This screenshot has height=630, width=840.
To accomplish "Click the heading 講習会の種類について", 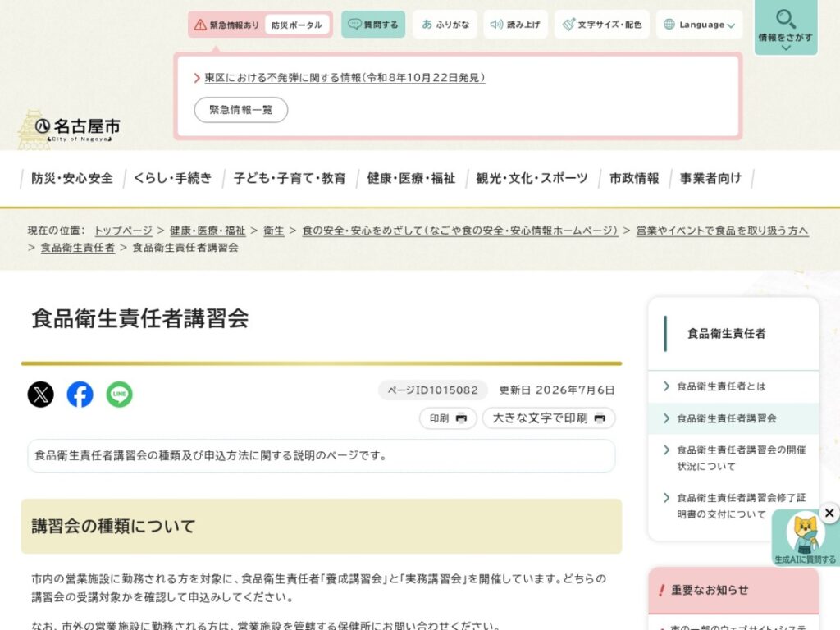I will pyautogui.click(x=113, y=526).
